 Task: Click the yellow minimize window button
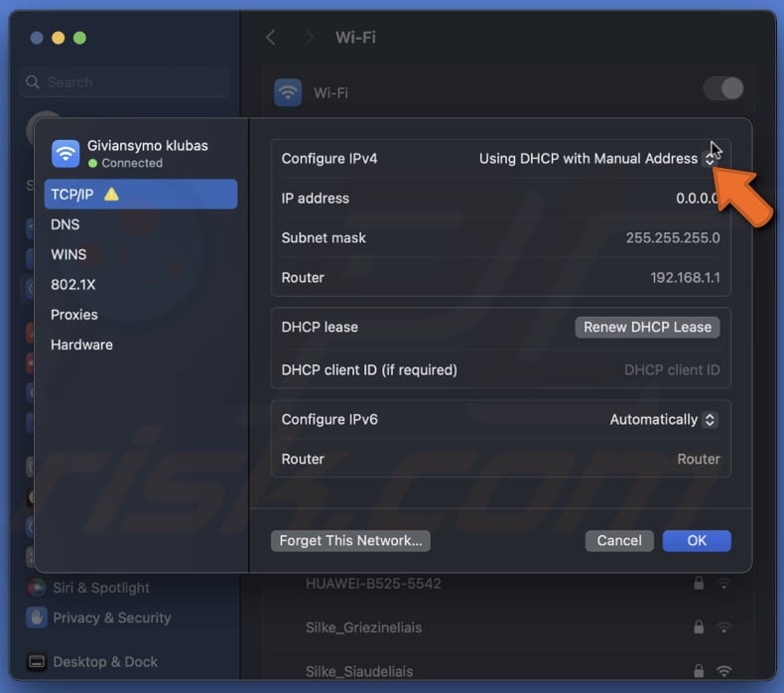(x=58, y=38)
